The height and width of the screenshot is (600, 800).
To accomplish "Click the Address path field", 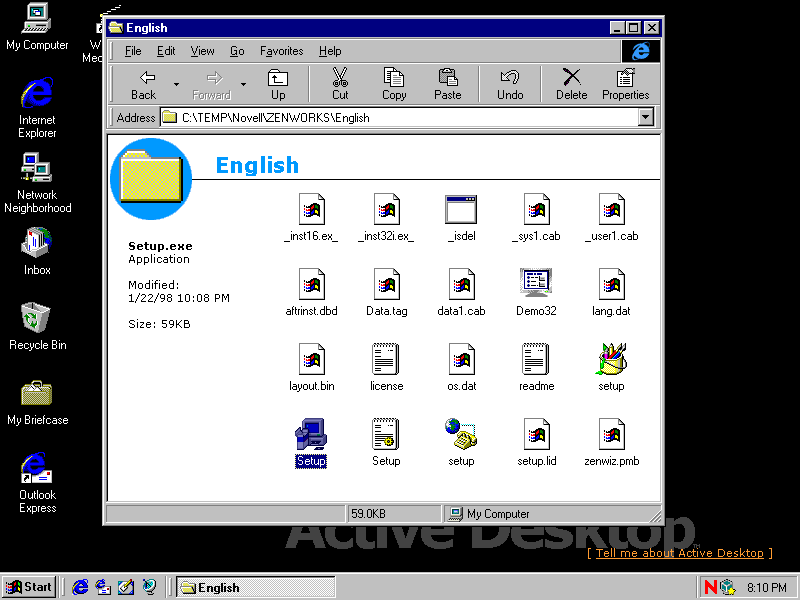I will (x=399, y=118).
